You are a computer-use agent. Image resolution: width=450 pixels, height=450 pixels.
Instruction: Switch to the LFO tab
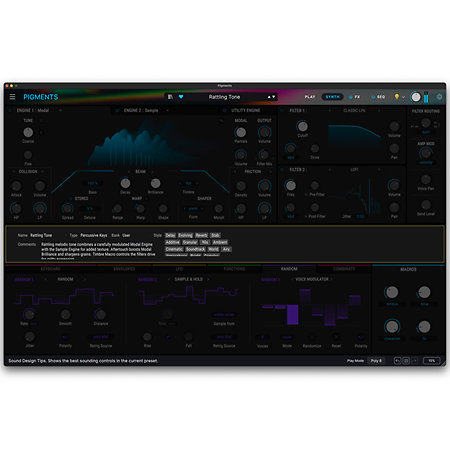coord(179,269)
